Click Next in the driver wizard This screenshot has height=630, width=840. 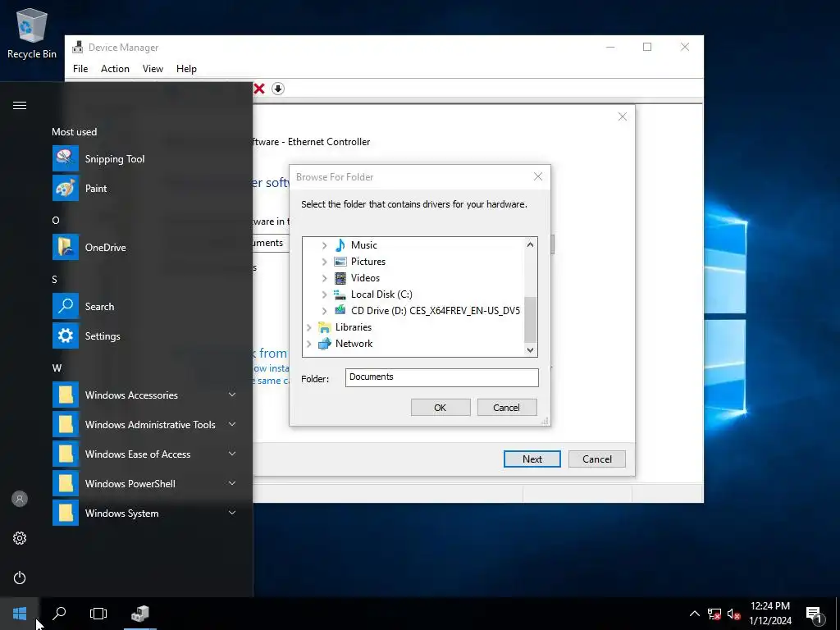[532, 459]
